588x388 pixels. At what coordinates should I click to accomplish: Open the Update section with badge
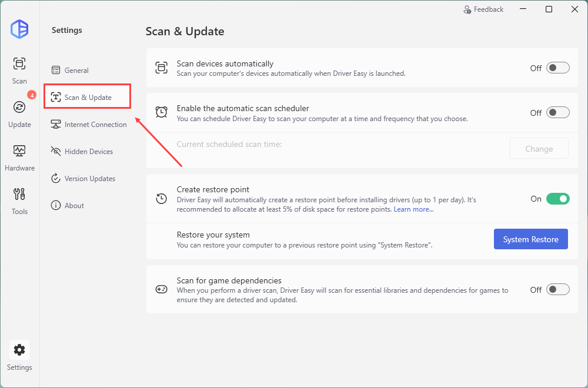coord(19,113)
